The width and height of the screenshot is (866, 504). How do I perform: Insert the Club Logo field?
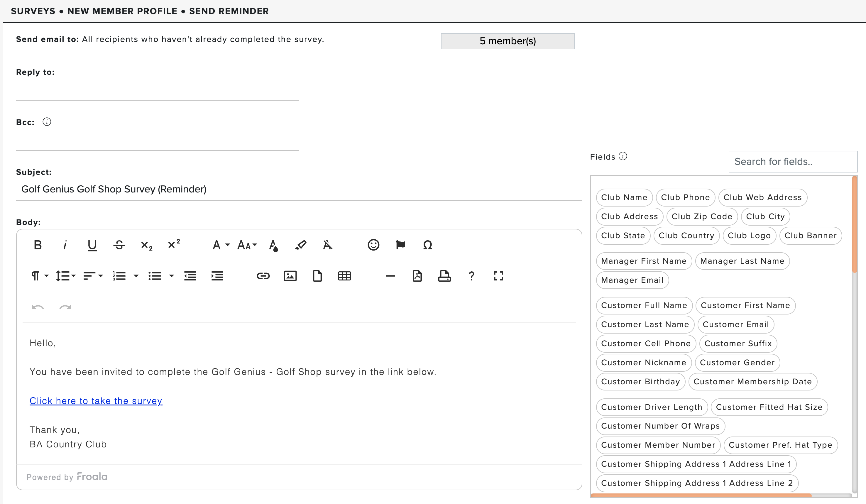click(x=749, y=236)
